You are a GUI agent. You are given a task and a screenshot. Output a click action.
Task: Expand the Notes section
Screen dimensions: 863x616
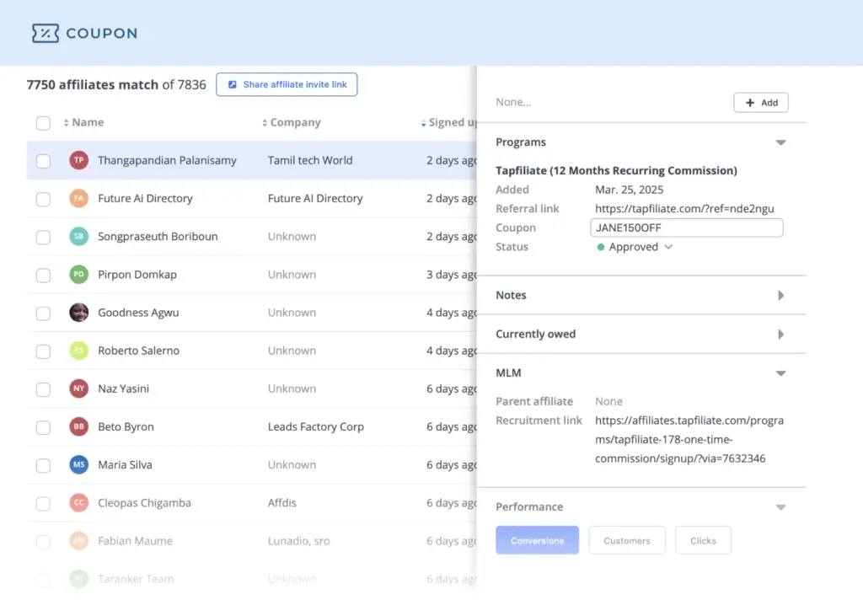point(780,295)
